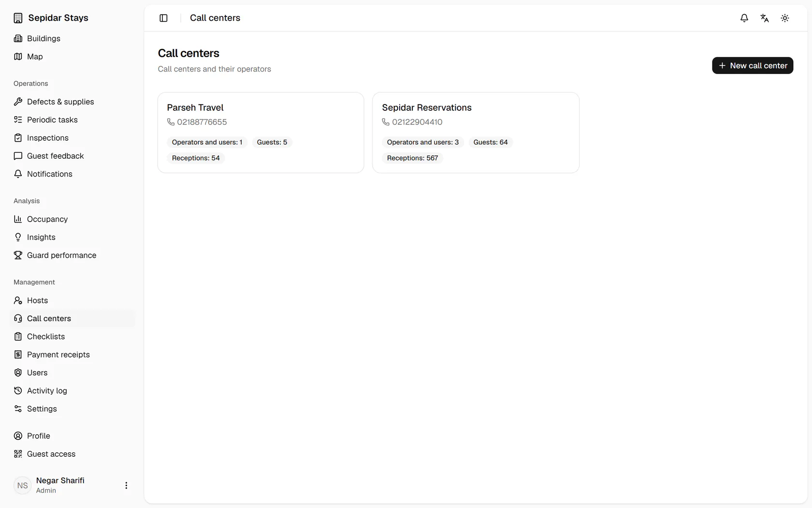Click 'Operators and users: 1' badge
Image resolution: width=812 pixels, height=508 pixels.
(207, 142)
